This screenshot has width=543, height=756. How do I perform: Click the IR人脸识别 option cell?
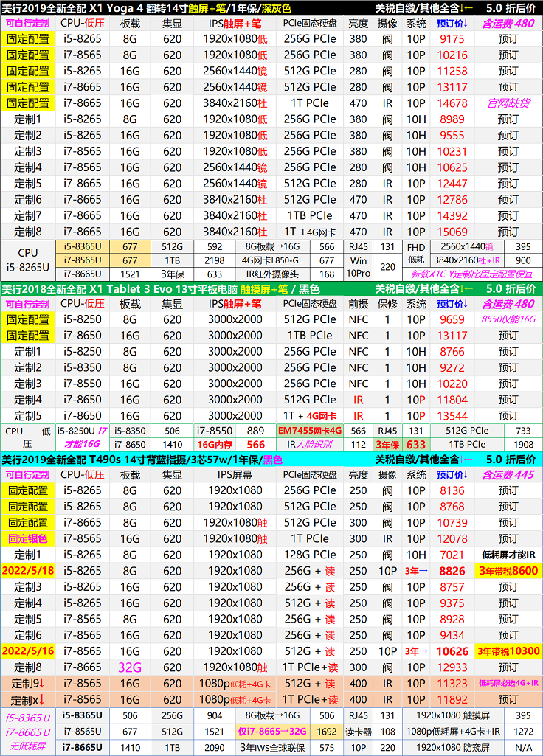click(309, 444)
